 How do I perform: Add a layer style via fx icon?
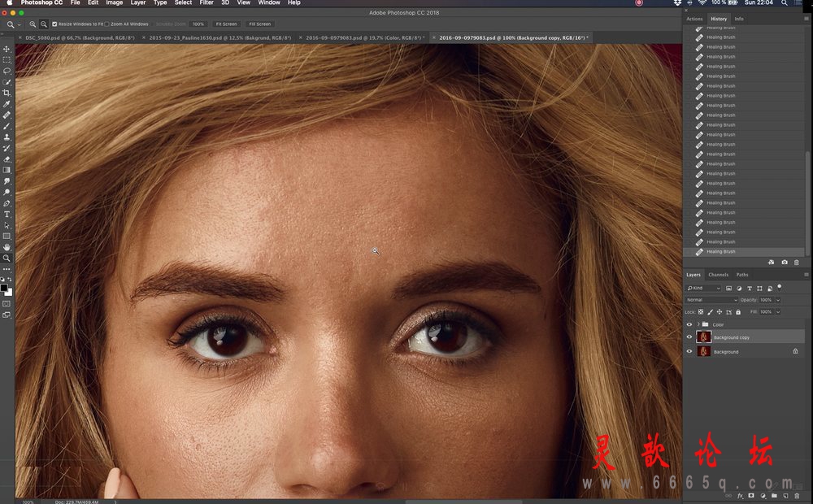click(740, 496)
